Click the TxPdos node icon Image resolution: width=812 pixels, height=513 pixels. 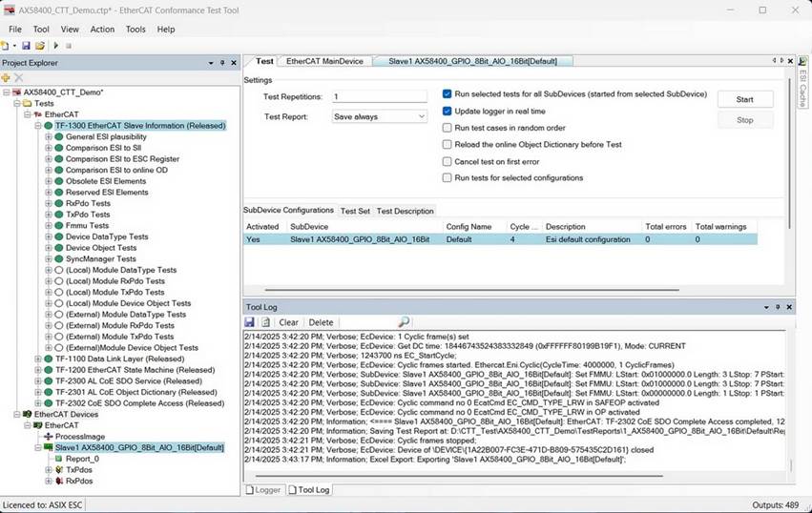(59, 469)
